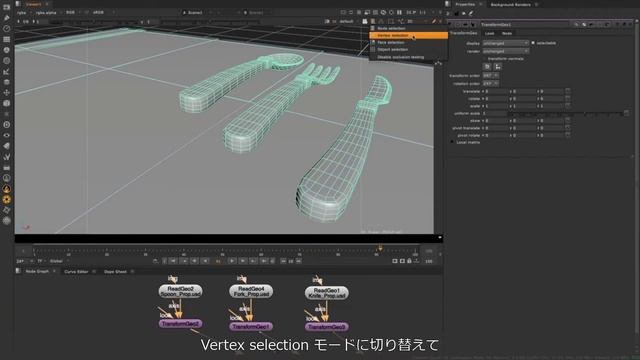Click the Time nodes clock icon
The width and height of the screenshot is (640, 360).
pos(7,29)
